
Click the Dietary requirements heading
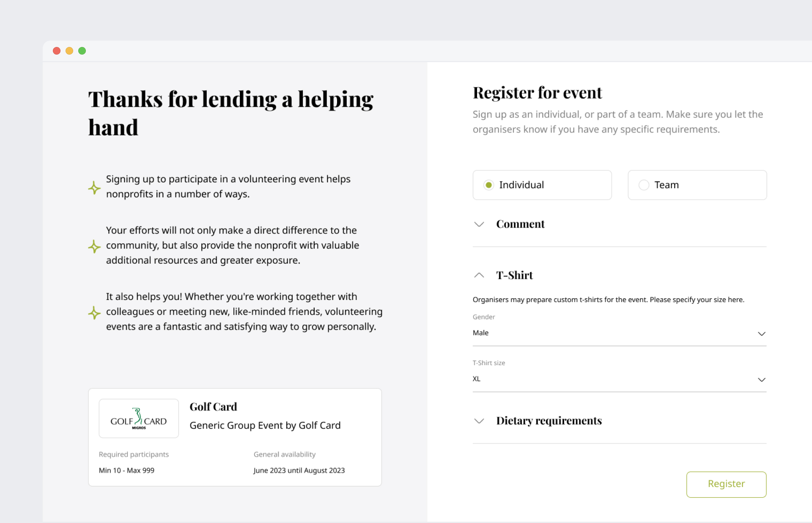(x=549, y=421)
